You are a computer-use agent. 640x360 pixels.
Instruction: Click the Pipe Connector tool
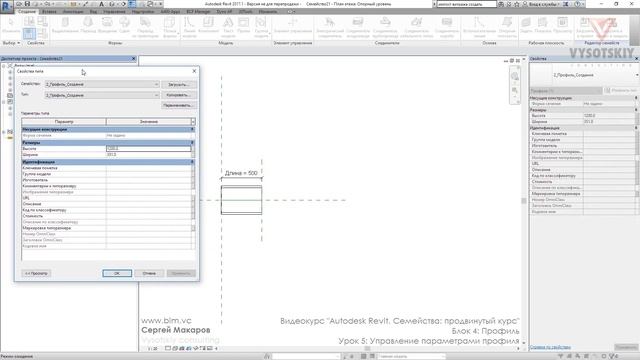pos(385,27)
